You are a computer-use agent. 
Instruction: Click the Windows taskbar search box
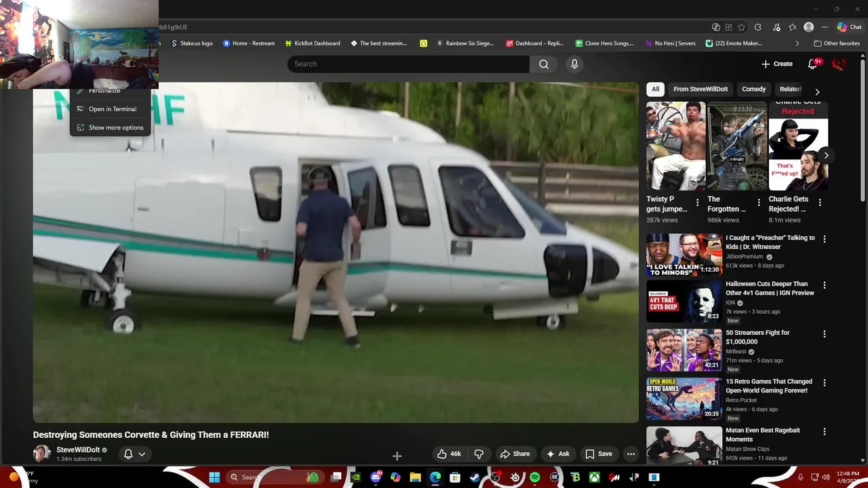pyautogui.click(x=275, y=477)
